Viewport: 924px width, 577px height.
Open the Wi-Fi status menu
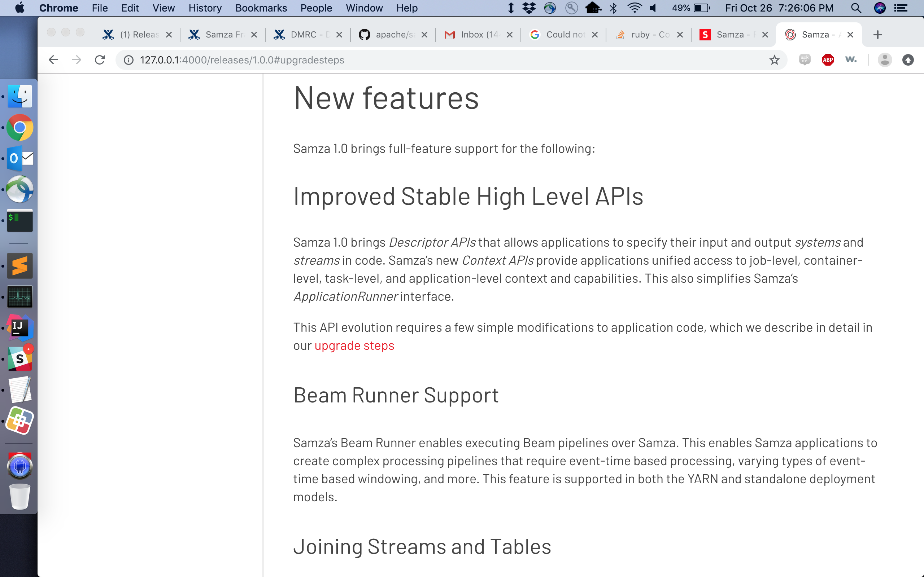[x=634, y=8]
